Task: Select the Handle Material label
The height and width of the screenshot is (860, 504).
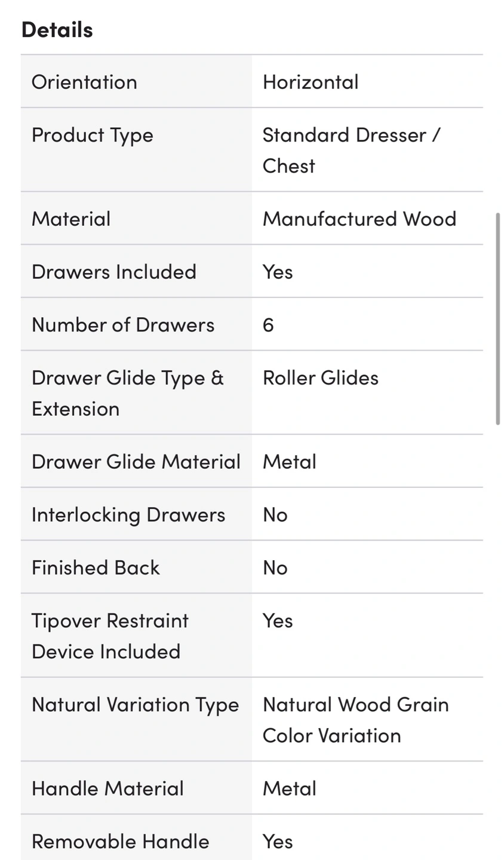Action: pos(107,788)
